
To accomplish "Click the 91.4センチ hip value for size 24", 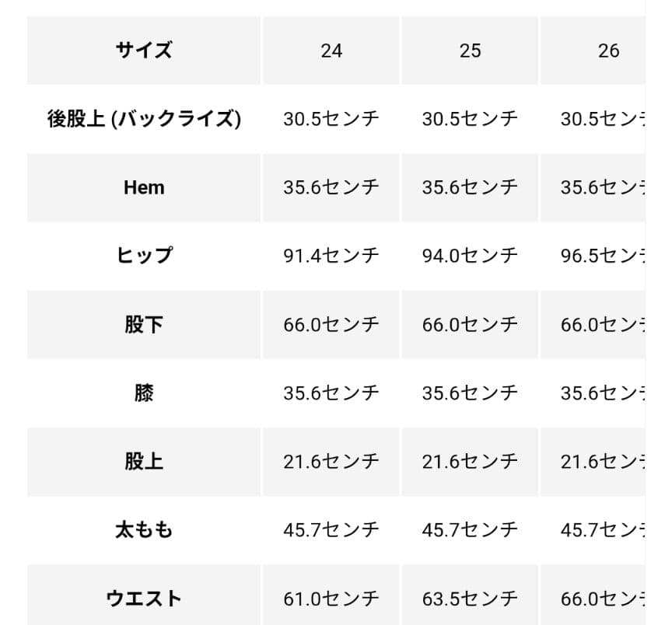I will [x=331, y=256].
